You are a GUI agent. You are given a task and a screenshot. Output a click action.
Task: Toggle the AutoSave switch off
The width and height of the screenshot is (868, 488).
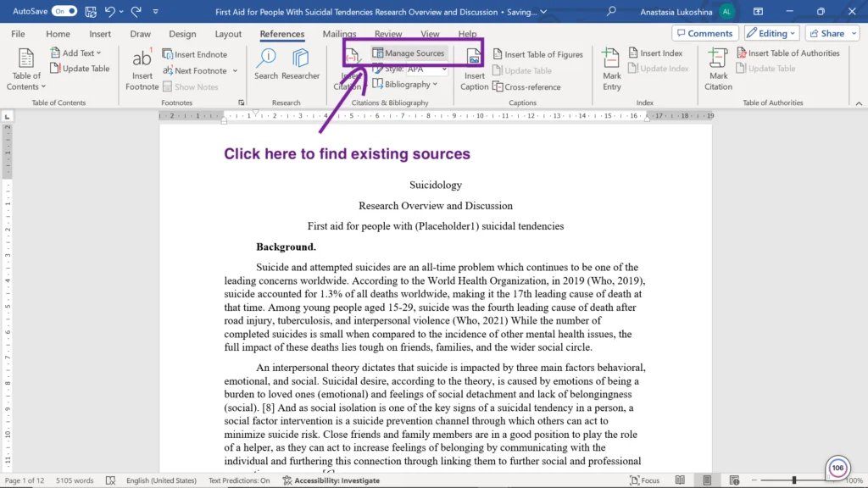pos(64,11)
